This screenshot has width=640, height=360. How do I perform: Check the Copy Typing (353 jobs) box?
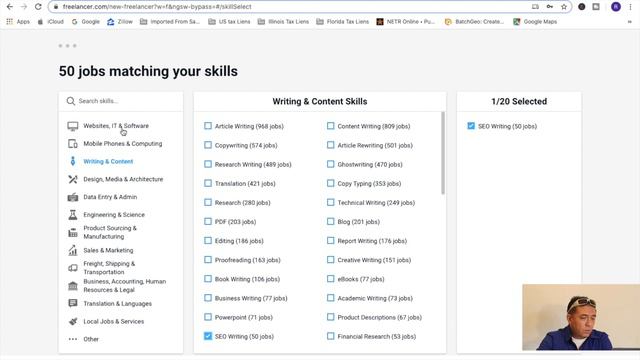pyautogui.click(x=331, y=183)
